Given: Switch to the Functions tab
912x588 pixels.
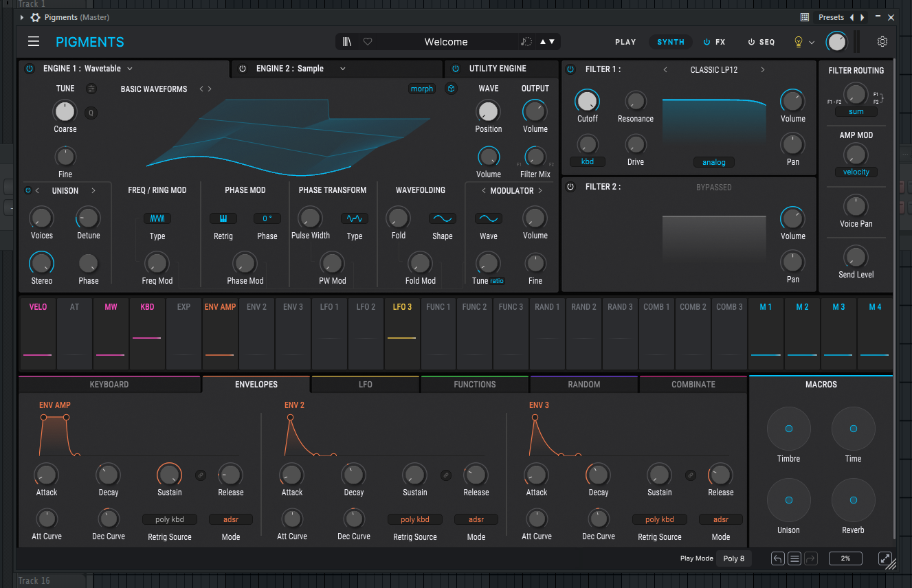Looking at the screenshot, I should [475, 385].
